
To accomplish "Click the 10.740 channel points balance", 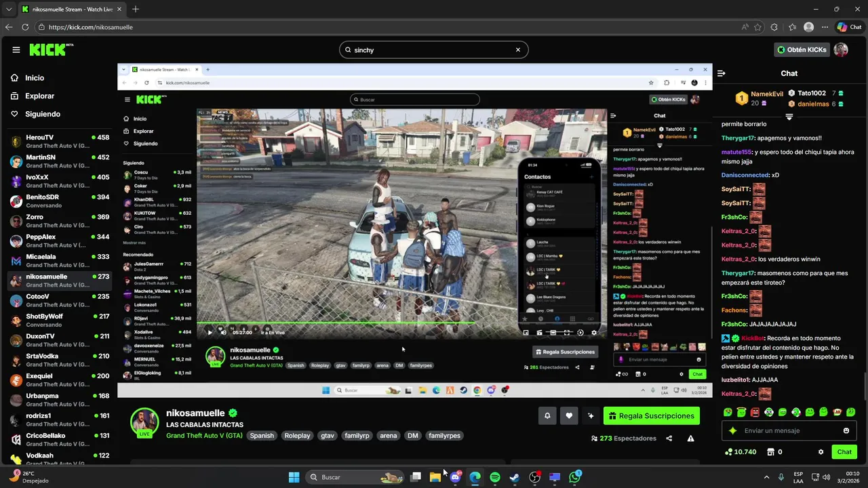I will [740, 452].
